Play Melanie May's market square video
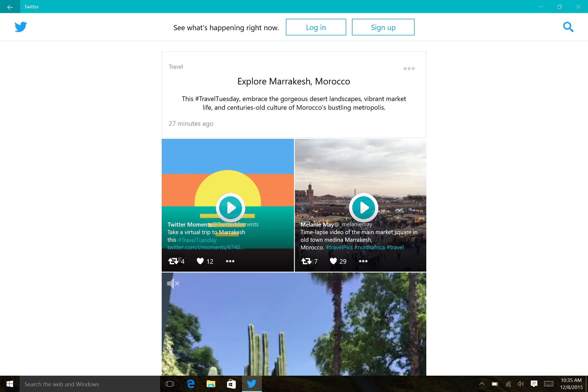This screenshot has height=392, width=588. pos(363,208)
